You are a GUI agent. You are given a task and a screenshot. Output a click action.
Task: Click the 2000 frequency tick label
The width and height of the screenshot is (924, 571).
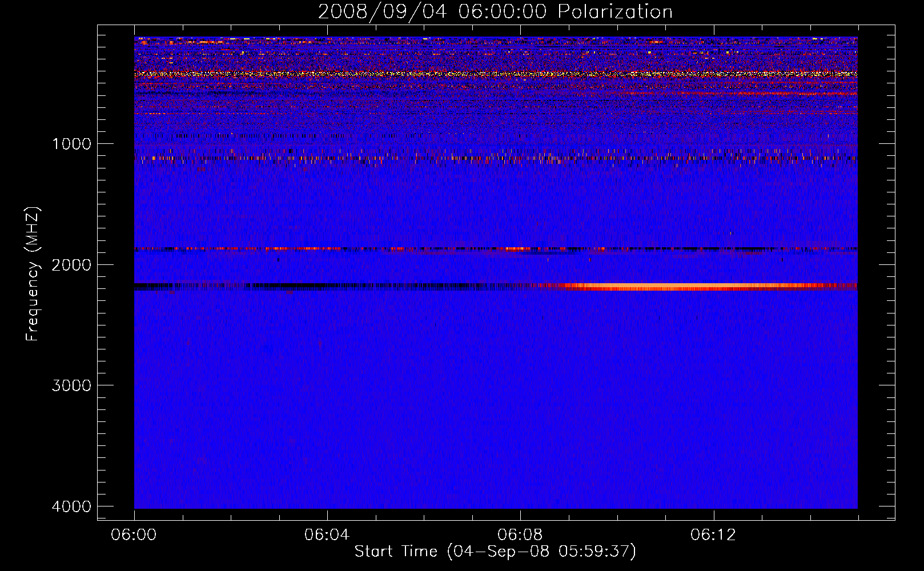click(x=71, y=265)
